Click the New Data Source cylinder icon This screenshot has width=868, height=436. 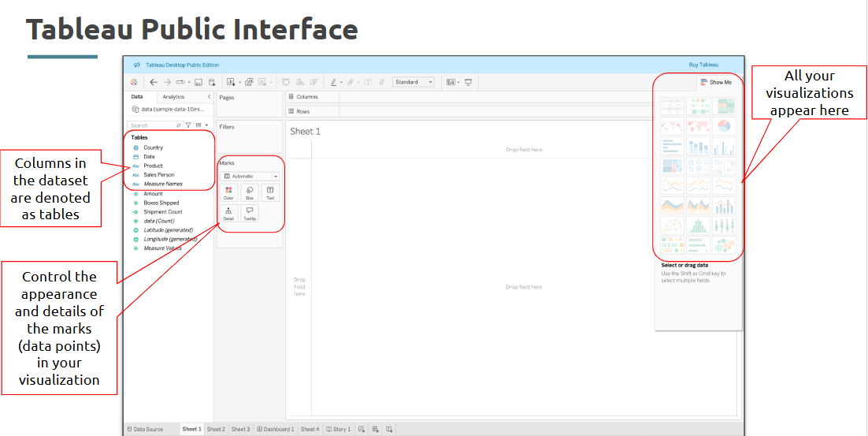[x=211, y=82]
